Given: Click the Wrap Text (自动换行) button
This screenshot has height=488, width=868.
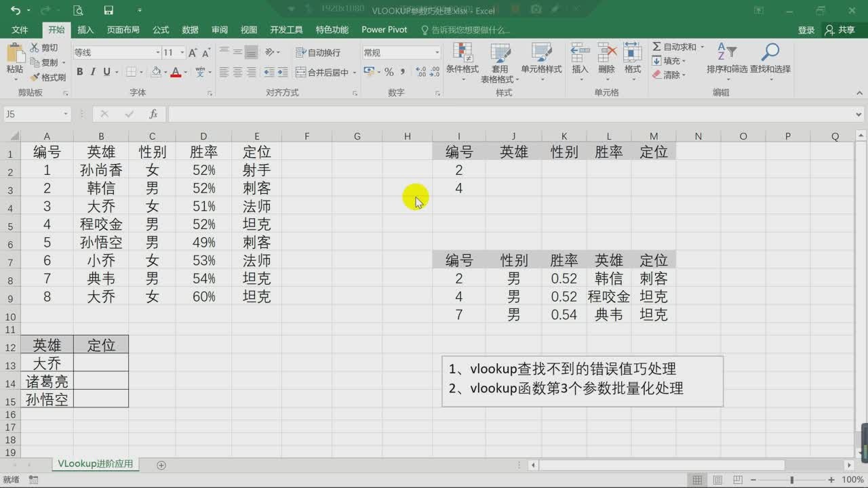Looking at the screenshot, I should point(319,52).
